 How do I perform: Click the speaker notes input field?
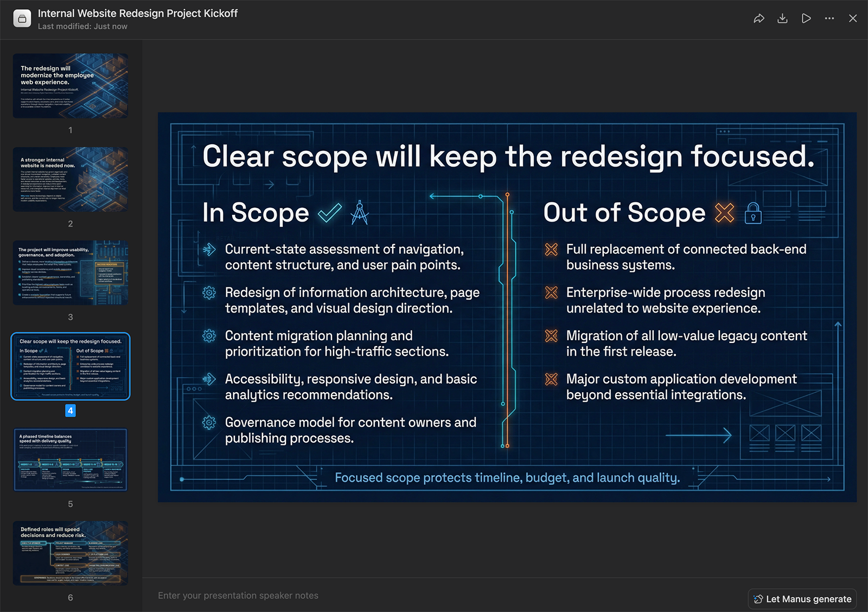click(x=434, y=596)
